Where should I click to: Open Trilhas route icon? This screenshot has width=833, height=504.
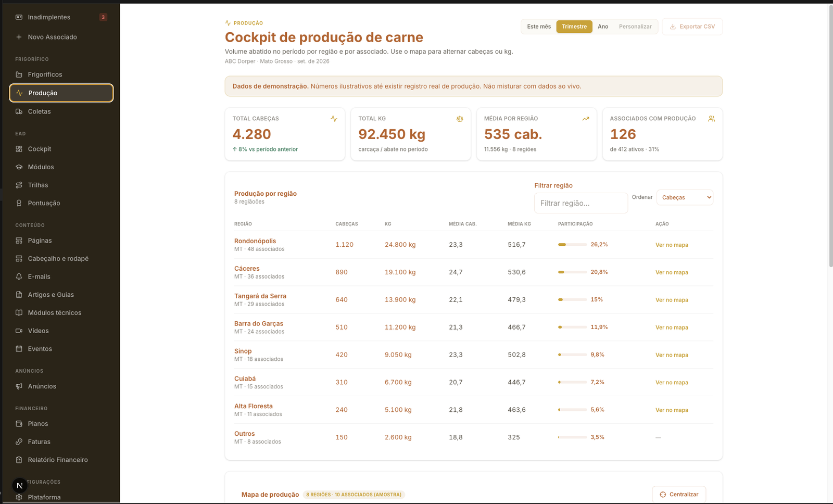(x=19, y=185)
